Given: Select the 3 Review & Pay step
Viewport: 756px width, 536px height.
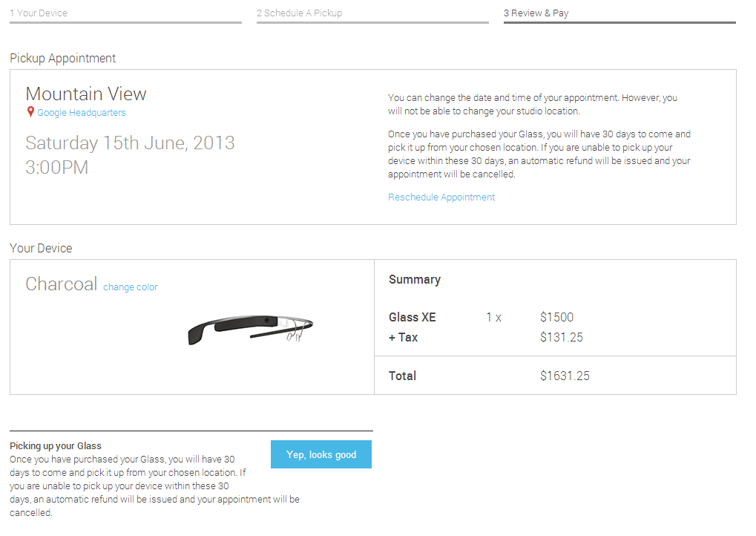Looking at the screenshot, I should pyautogui.click(x=536, y=13).
